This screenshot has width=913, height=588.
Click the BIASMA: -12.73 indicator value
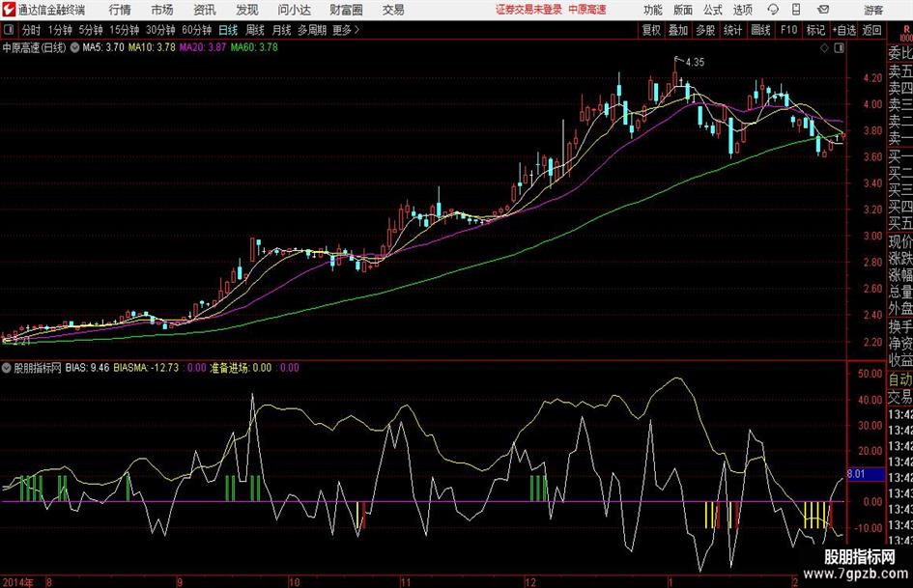(x=146, y=367)
